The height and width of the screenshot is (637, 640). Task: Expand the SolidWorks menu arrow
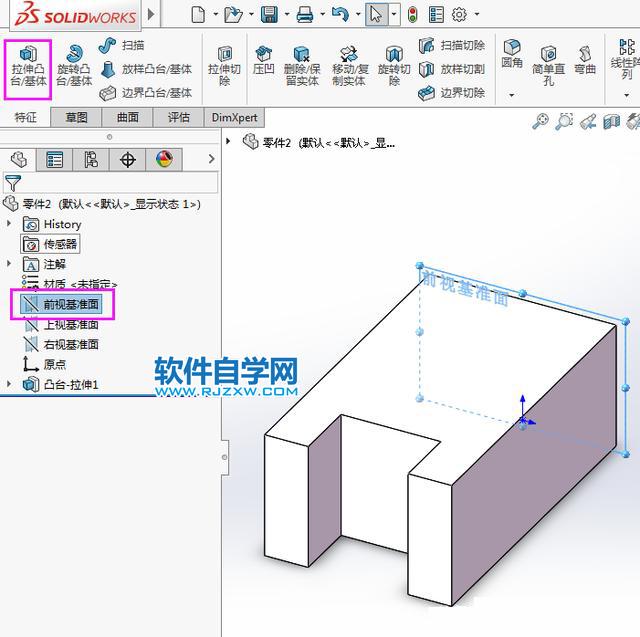coord(151,15)
